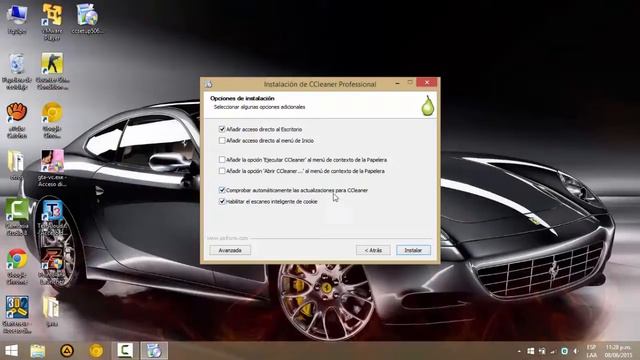This screenshot has width=640, height=360.
Task: Click the Windows Start button
Action: 11,351
